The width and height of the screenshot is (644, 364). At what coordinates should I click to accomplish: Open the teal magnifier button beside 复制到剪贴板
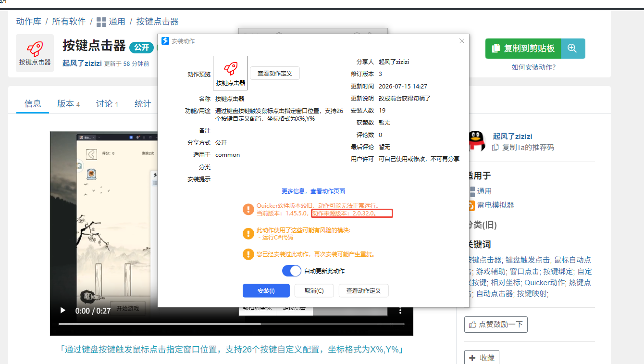tap(573, 49)
